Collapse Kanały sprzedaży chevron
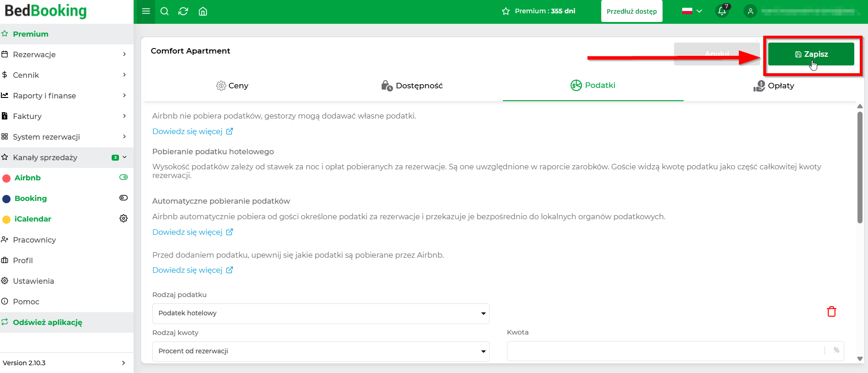Screen dimensions: 868x373 coord(124,157)
